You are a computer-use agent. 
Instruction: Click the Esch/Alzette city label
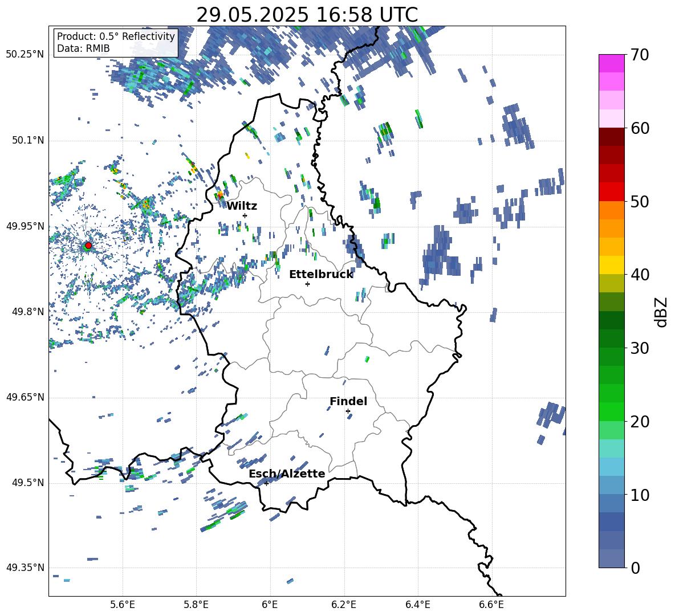[x=287, y=474]
